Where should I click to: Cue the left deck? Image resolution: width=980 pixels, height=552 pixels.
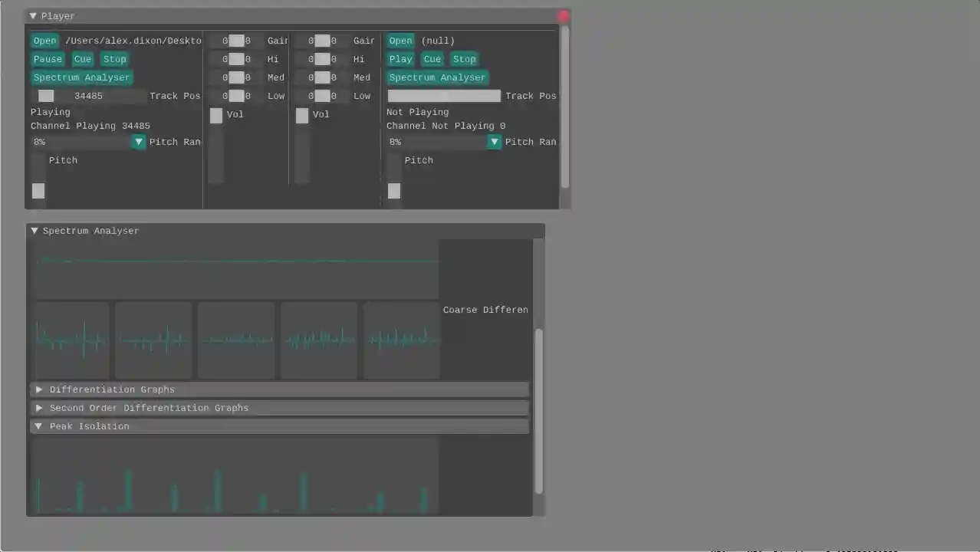pyautogui.click(x=82, y=59)
